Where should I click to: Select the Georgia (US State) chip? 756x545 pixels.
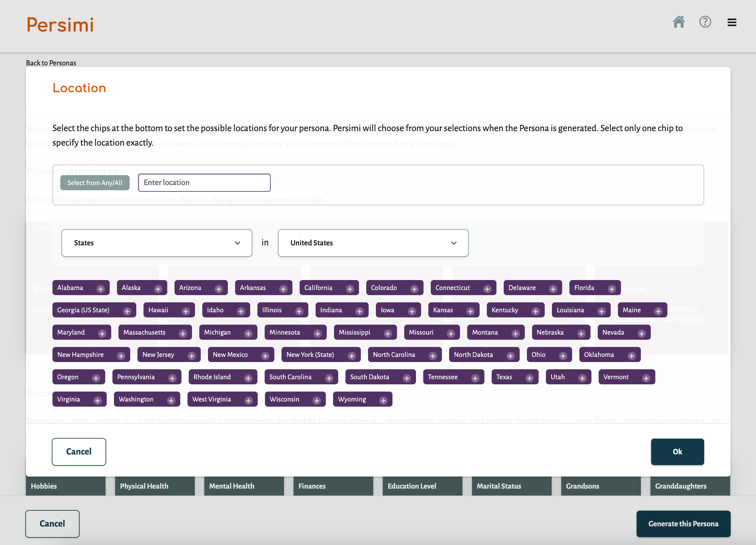pyautogui.click(x=94, y=310)
